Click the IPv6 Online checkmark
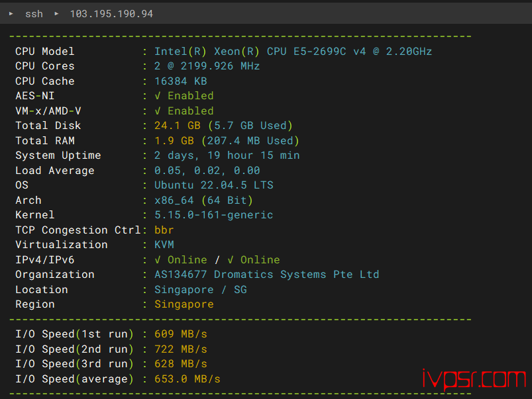Viewport: 532px width, 399px height. point(231,260)
